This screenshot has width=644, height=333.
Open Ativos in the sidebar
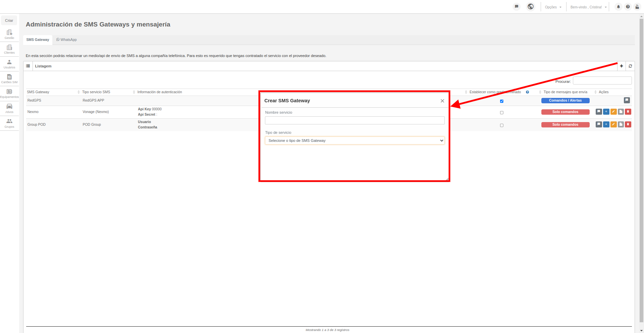[x=9, y=109]
